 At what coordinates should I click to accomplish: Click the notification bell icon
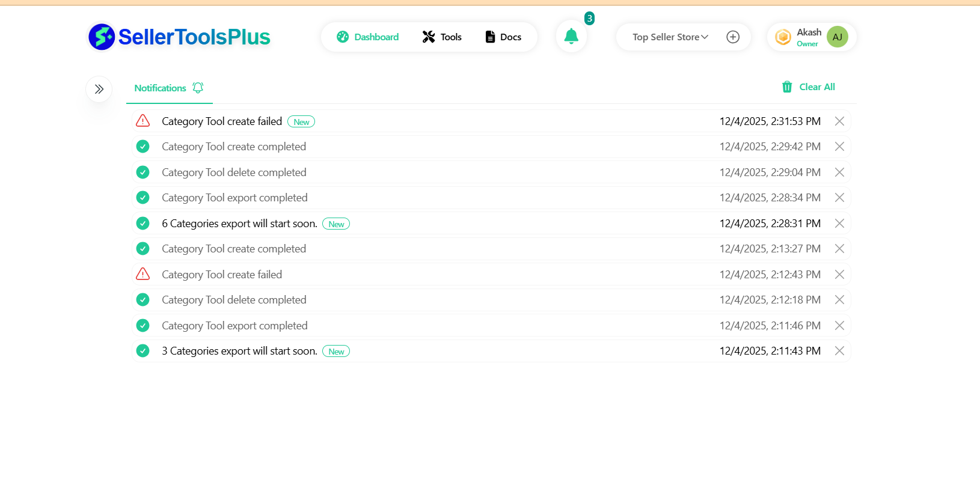tap(571, 37)
